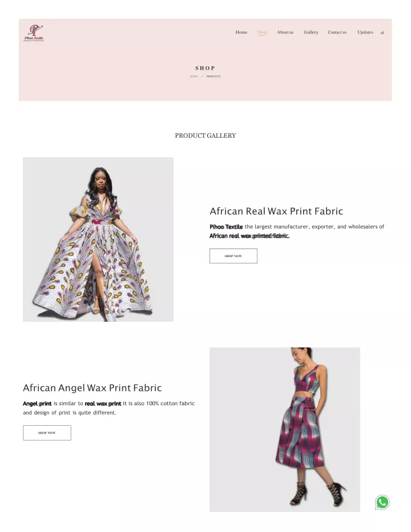Viewport: 411px width, 532px height.
Task: Follow African real wax printed fabric link
Action: coord(249,236)
